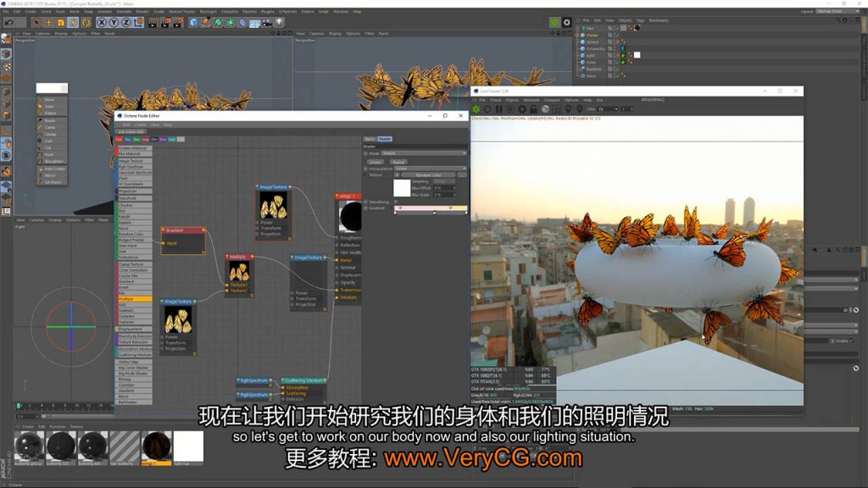Screen dimensions: 868x488
Task: Click Random Color button
Action: (428, 175)
